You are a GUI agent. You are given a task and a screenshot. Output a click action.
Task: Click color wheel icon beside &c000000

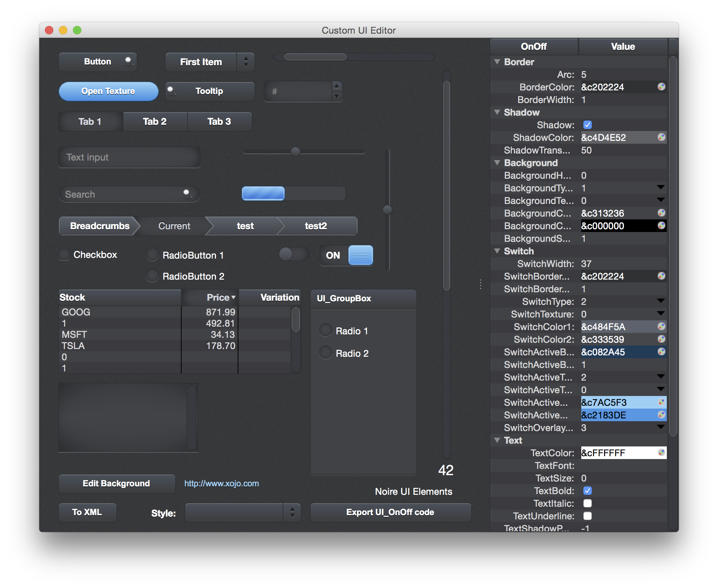(661, 226)
